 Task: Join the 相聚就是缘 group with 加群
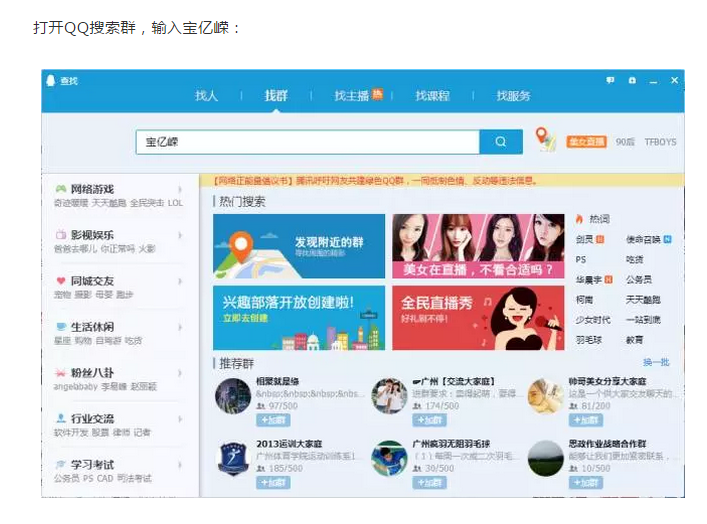pos(273,420)
